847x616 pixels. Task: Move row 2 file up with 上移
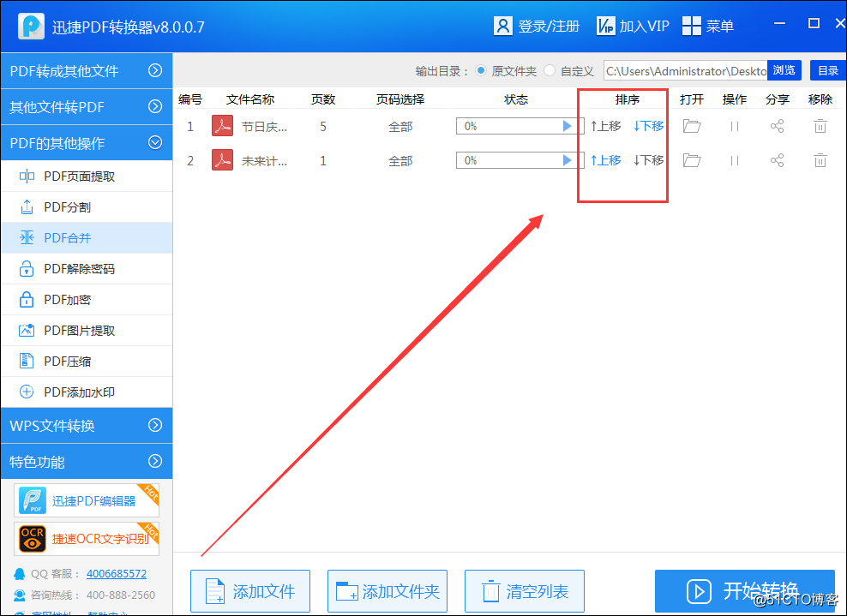[x=605, y=160]
